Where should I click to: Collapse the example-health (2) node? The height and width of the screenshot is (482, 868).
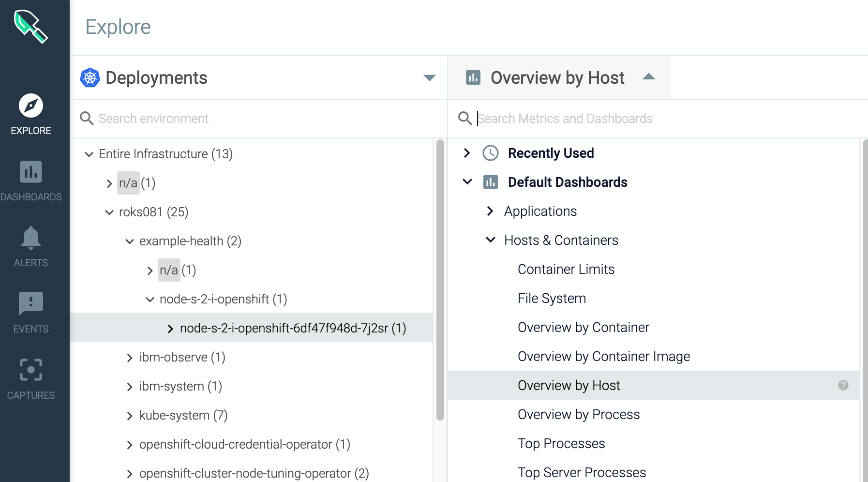tap(130, 241)
